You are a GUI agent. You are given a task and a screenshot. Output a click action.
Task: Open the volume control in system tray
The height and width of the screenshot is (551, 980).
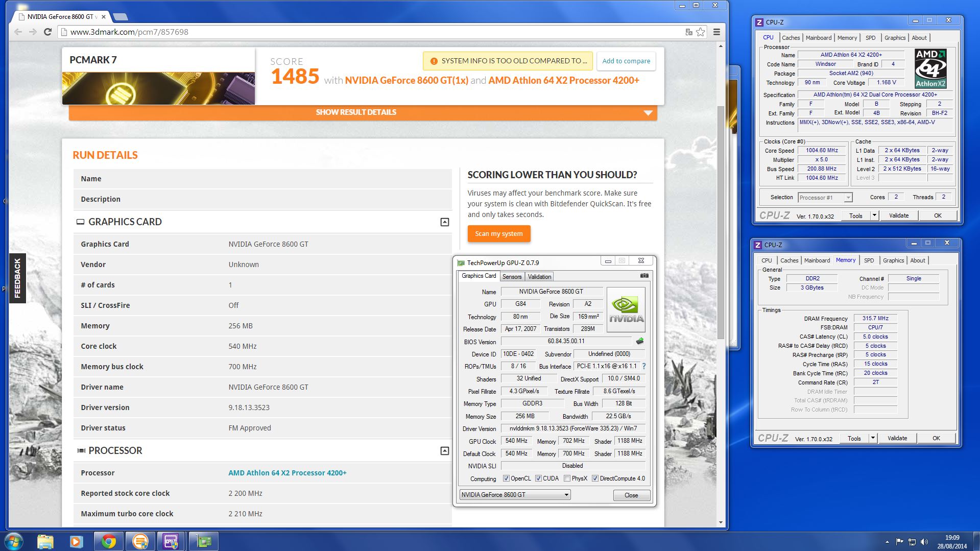point(924,542)
